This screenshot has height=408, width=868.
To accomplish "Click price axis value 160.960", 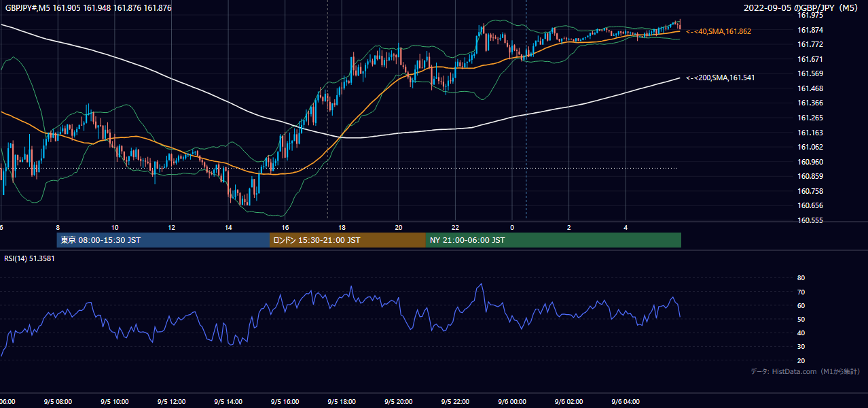I will click(810, 162).
